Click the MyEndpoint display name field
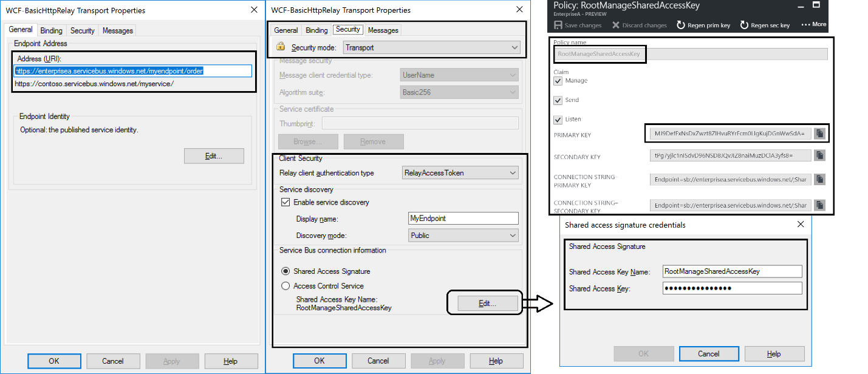 click(x=463, y=218)
